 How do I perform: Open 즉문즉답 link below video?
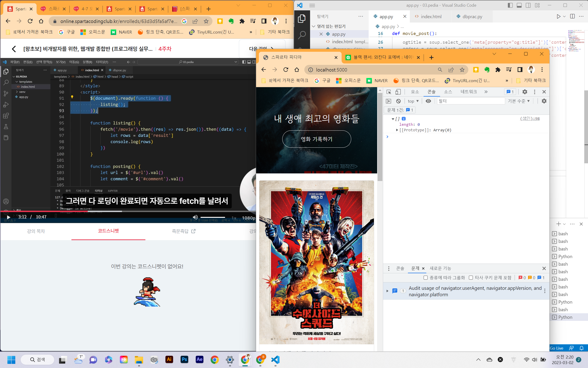click(184, 231)
